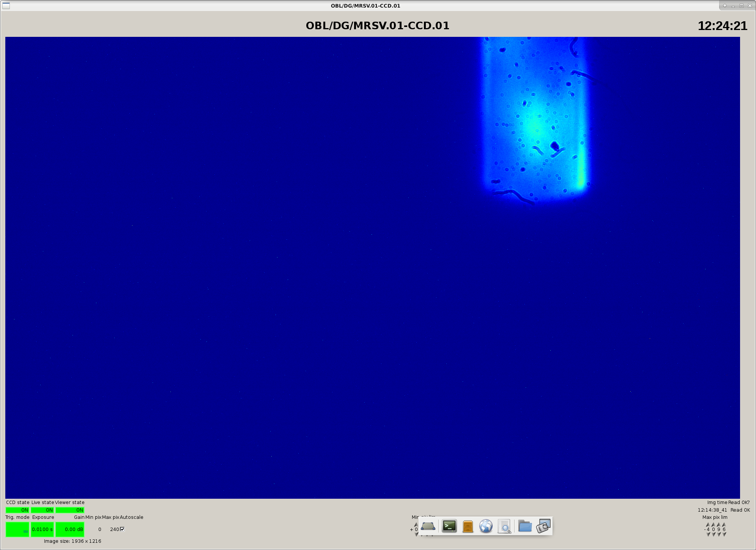Decrement ones digit of Max pix lim
Viewport: 756px width, 550px height.
(x=724, y=534)
